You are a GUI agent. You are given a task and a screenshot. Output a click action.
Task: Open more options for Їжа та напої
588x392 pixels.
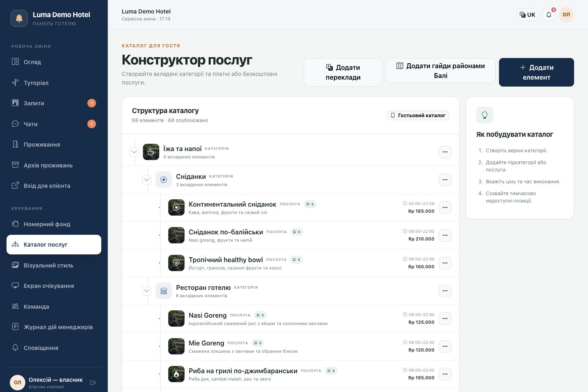pyautogui.click(x=445, y=152)
